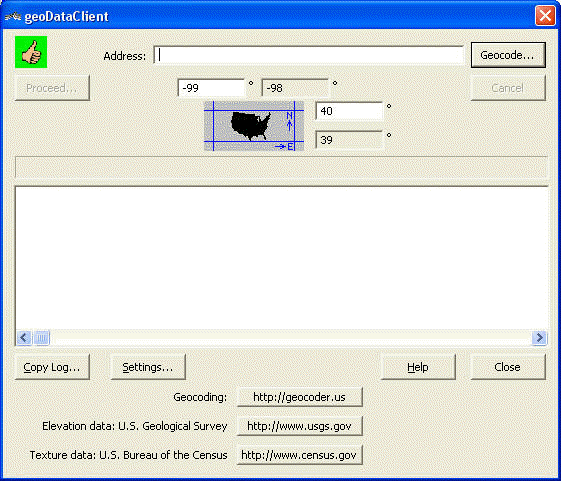Click the north latitude field showing 40
Viewport: 561px width, 481px height.
click(349, 111)
